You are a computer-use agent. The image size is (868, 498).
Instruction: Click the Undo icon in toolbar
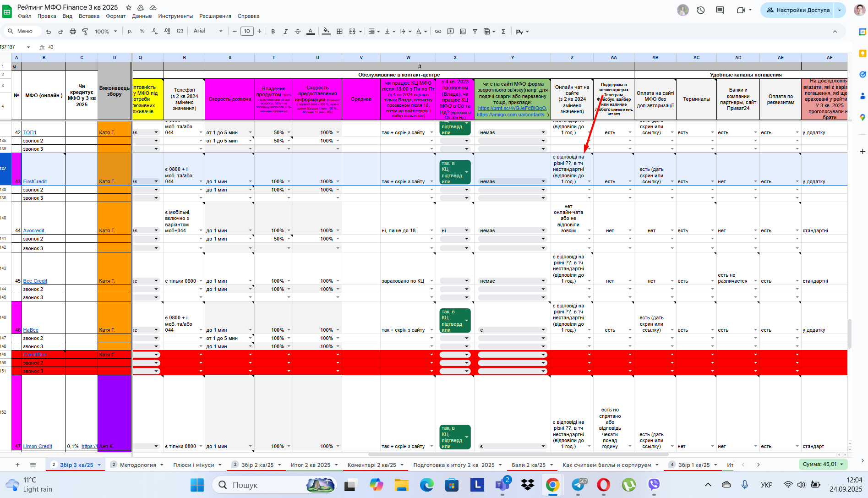point(48,32)
